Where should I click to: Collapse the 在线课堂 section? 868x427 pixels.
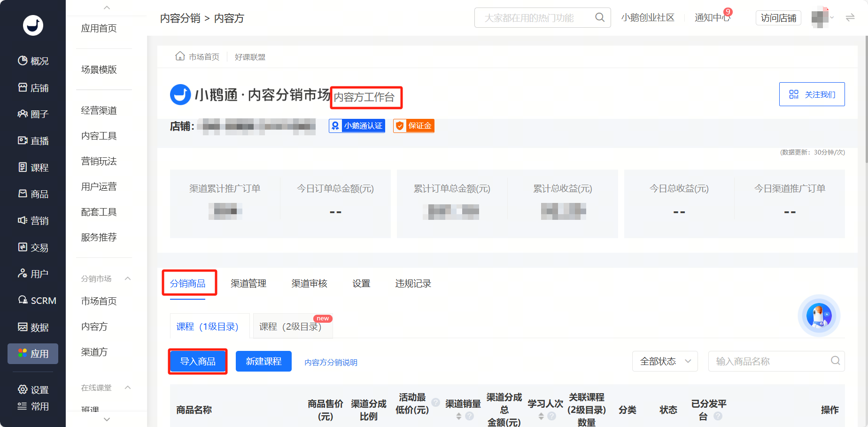(128, 388)
